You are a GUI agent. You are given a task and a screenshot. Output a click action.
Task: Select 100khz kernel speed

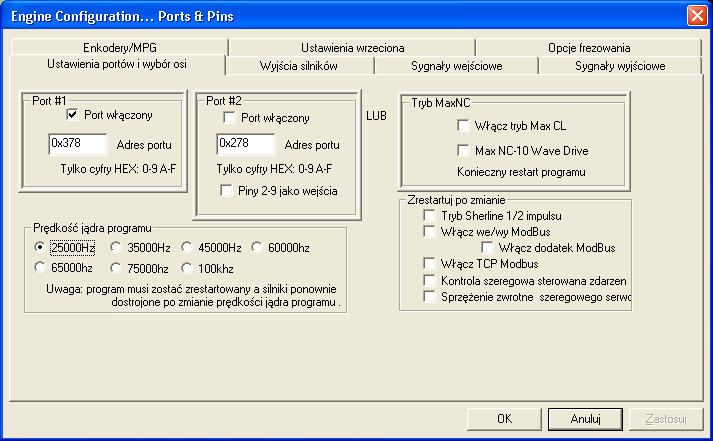point(187,268)
